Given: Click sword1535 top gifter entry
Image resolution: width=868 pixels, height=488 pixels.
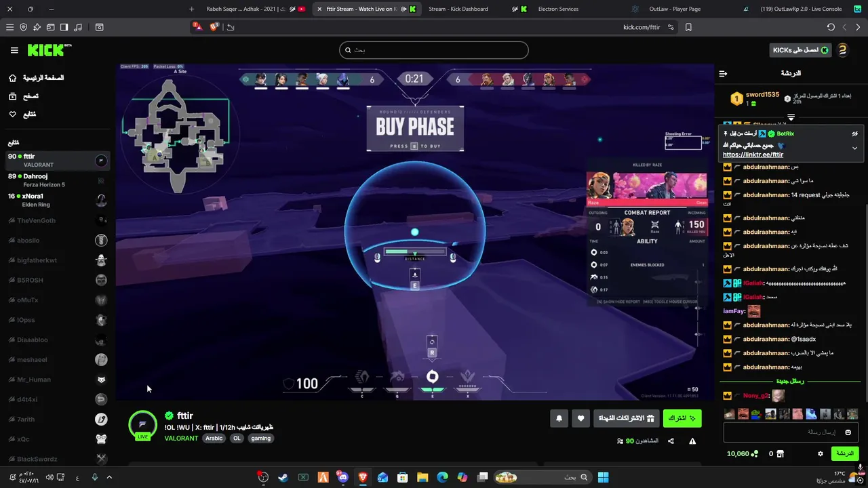Looking at the screenshot, I should pyautogui.click(x=754, y=99).
